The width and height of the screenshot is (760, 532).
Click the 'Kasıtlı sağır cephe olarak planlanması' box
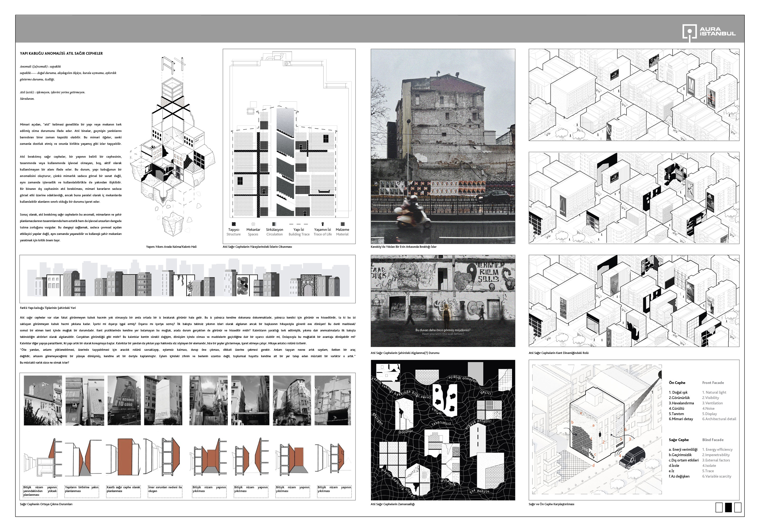(123, 491)
